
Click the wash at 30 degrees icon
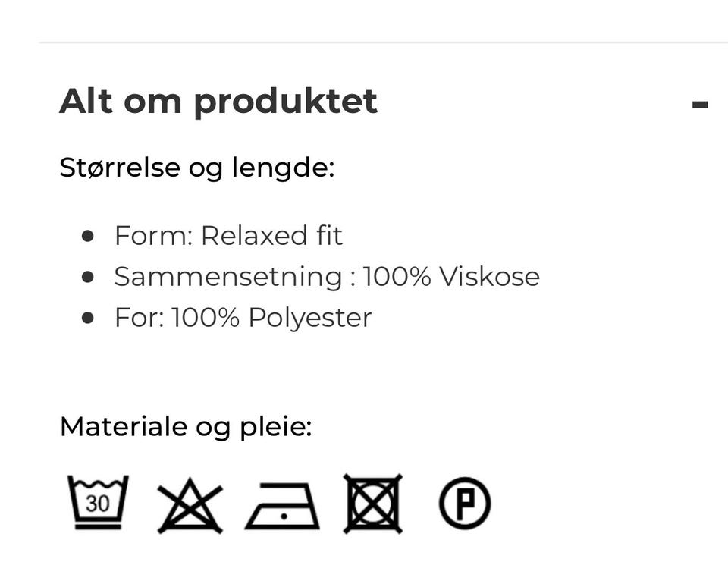tap(98, 502)
